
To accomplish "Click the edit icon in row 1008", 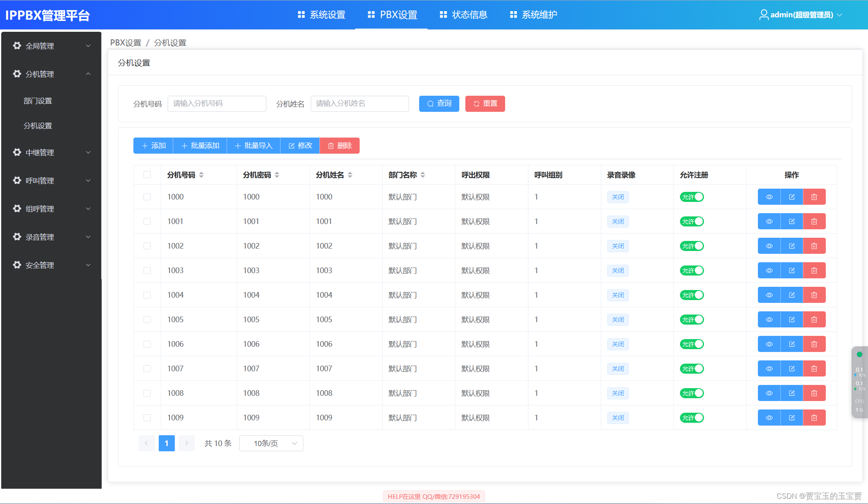I will tap(792, 393).
